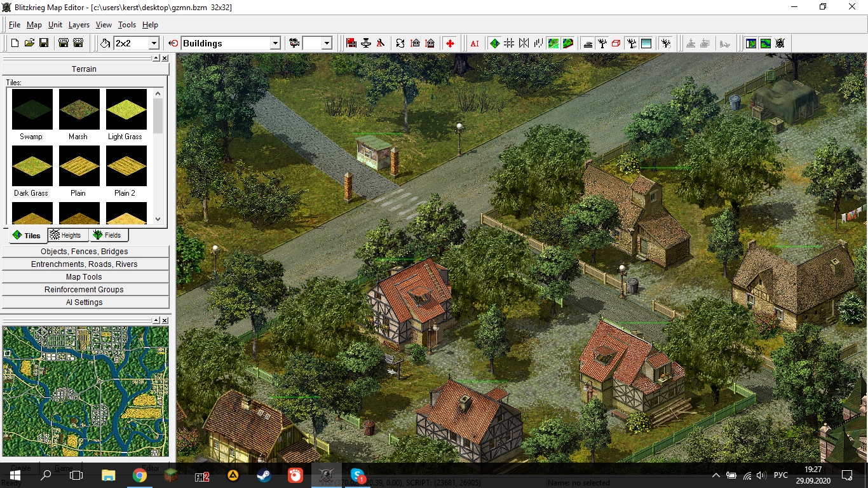The width and height of the screenshot is (868, 488).
Task: Toggle the green terrain with red line icon
Action: tap(568, 43)
